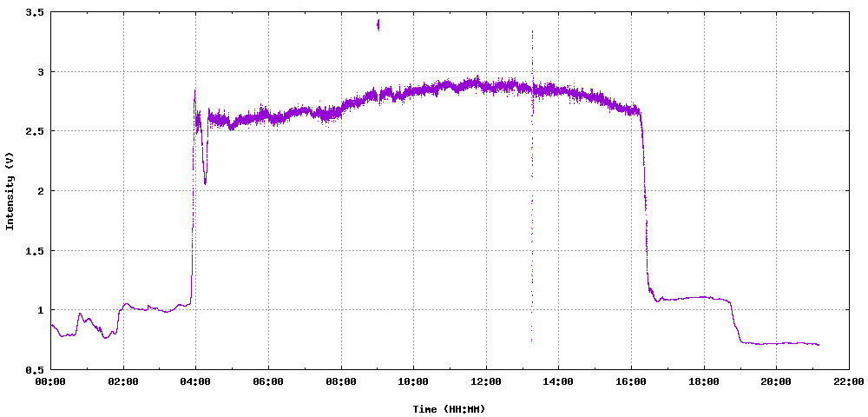Click the 10:00 time tick label
868x417 pixels.
[x=413, y=381]
